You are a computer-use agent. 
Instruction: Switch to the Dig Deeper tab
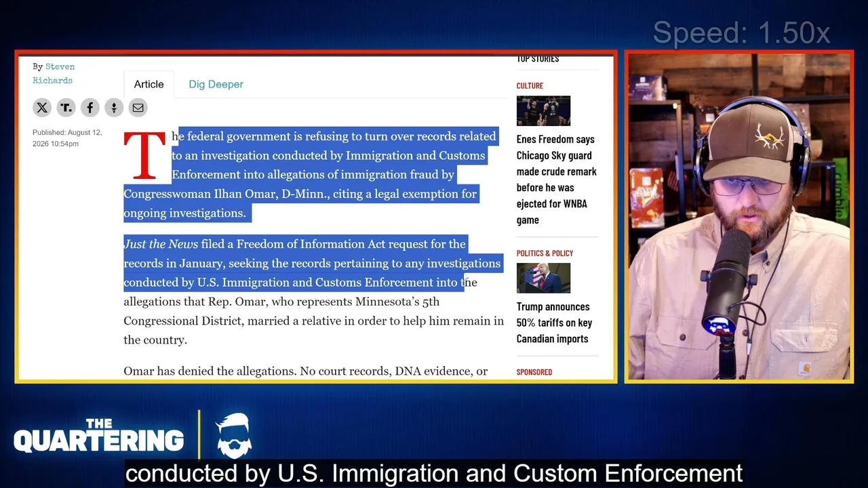216,84
